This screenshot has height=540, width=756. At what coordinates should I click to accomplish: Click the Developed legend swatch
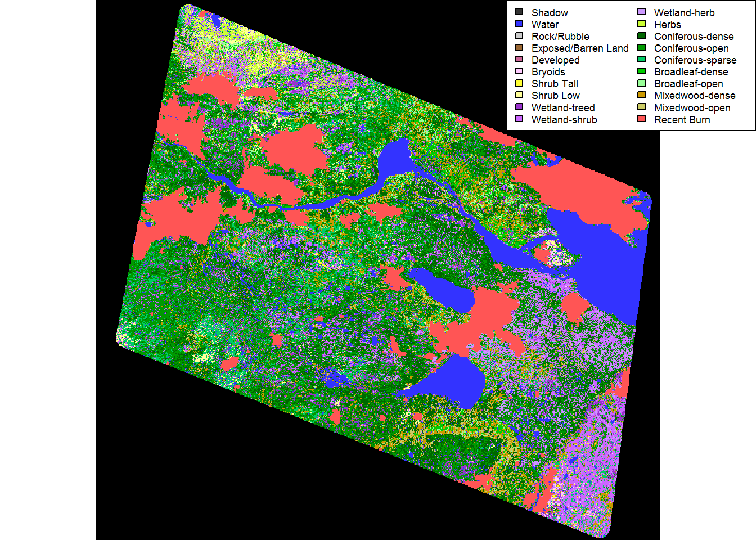(519, 60)
